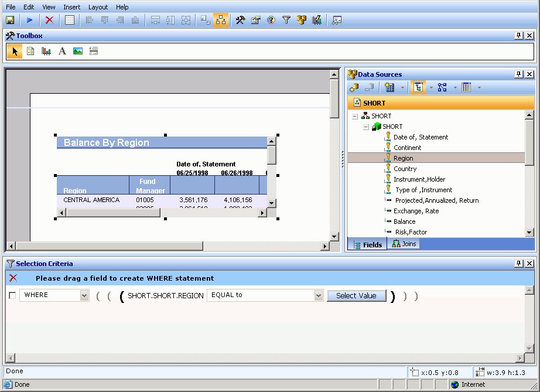
Task: Pin the Selection Criteria panel
Action: point(519,264)
